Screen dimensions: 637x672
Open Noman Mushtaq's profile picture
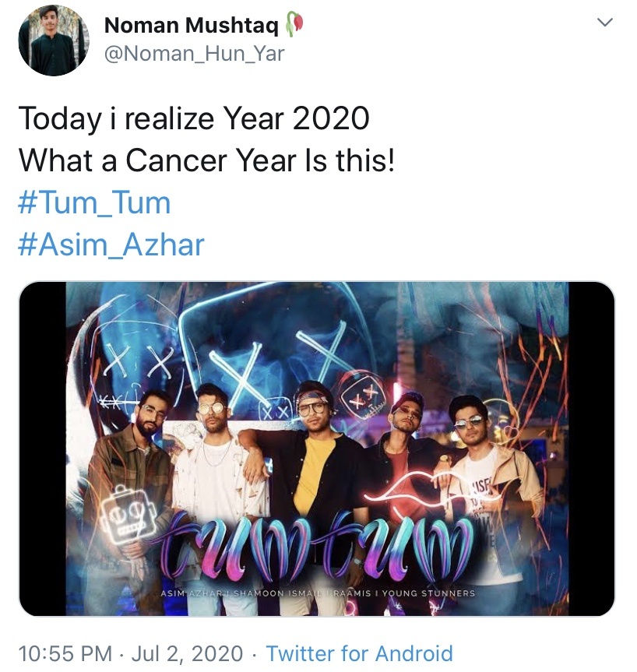[54, 40]
